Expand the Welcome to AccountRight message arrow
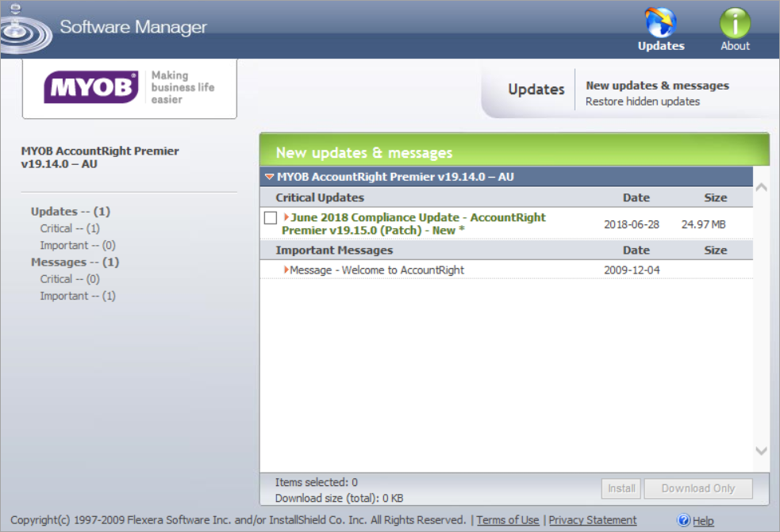 tap(286, 270)
